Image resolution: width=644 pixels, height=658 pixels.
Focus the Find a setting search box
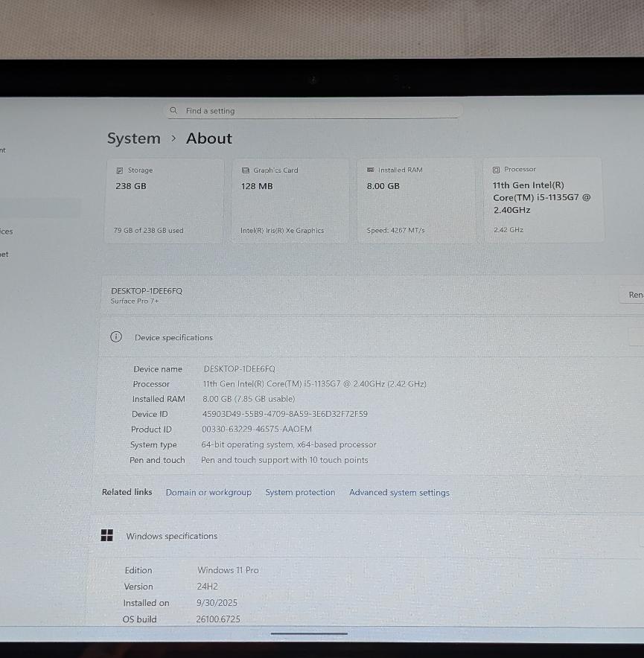pos(313,111)
